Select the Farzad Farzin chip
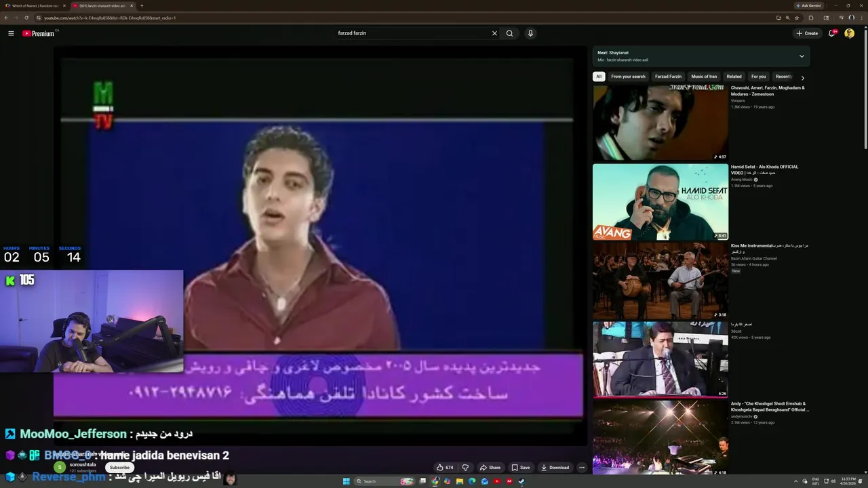Viewport: 868px width, 488px height. point(668,77)
